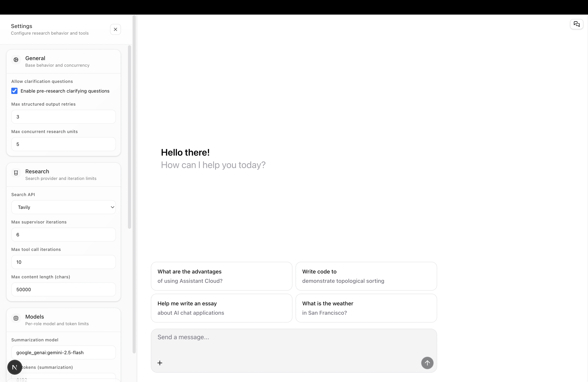Select the Assistant Cloud advantages suggestion
Viewport: 588px width, 382px height.
[x=221, y=276]
